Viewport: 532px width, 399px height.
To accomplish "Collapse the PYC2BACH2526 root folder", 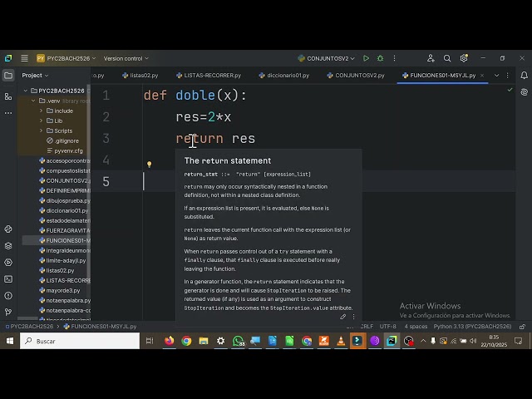I will click(x=26, y=91).
